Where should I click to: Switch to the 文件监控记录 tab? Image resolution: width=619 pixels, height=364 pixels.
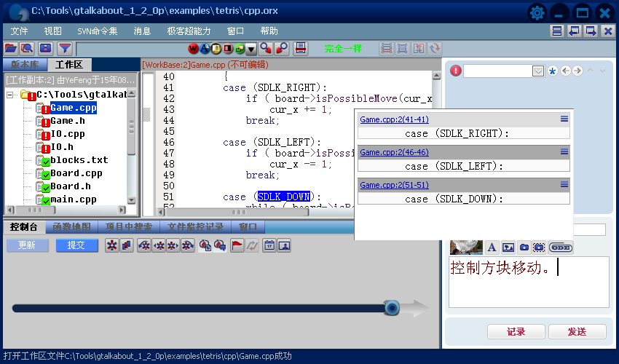point(195,227)
